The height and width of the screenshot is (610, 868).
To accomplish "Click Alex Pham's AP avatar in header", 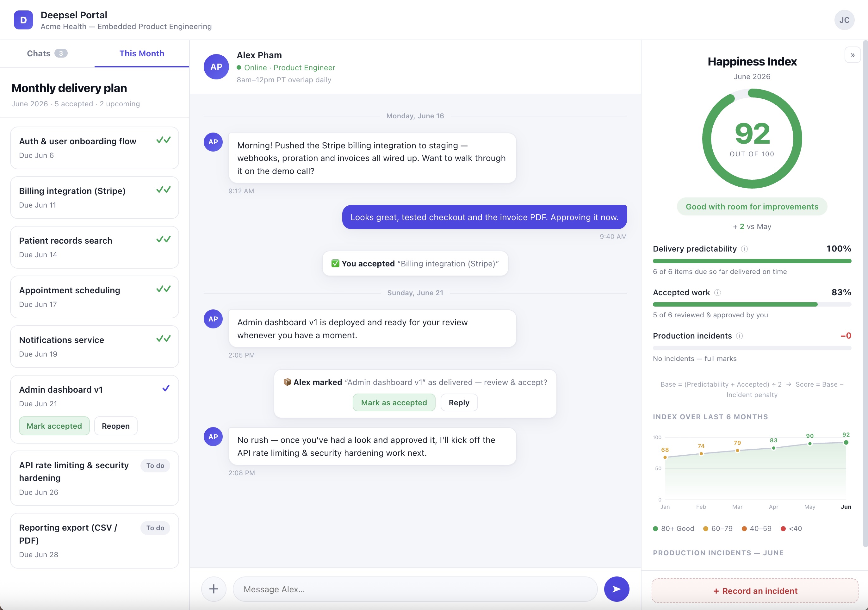I will point(216,67).
